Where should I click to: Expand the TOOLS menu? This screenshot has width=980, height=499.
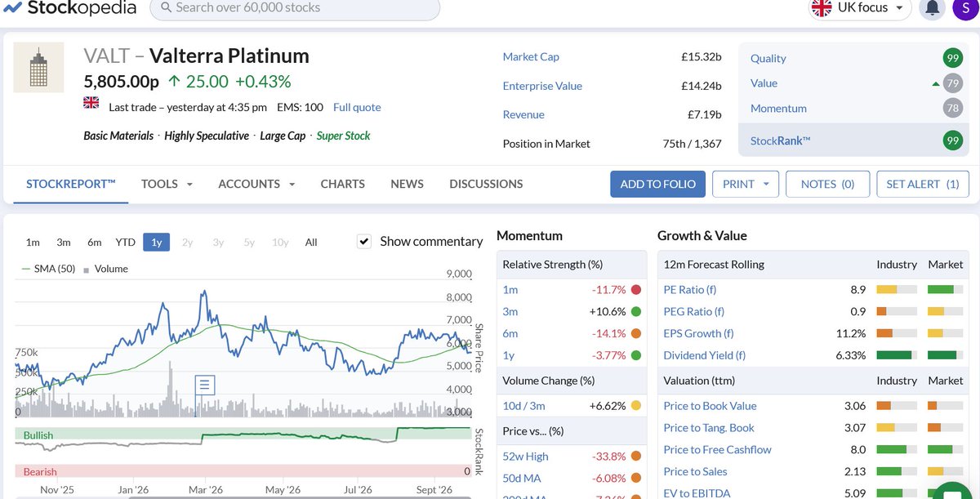coord(167,184)
